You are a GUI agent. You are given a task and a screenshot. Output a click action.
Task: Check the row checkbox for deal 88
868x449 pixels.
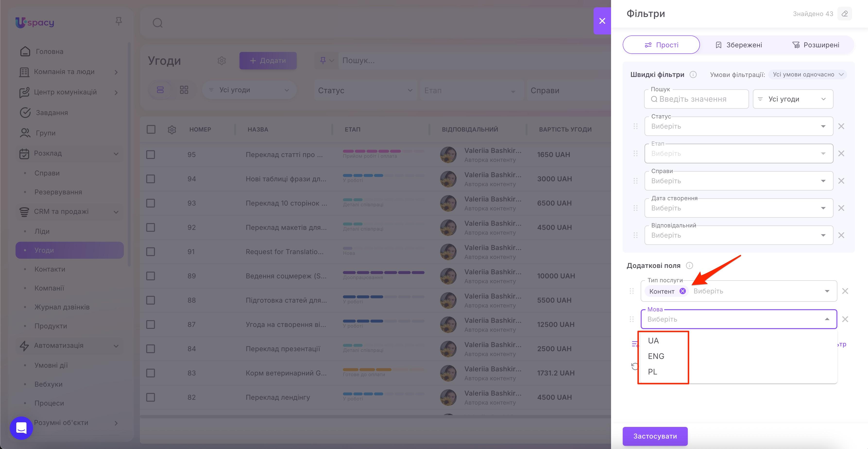[151, 300]
